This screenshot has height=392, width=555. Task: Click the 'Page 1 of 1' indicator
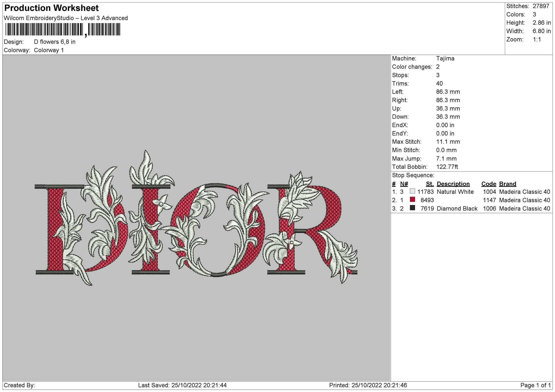point(536,385)
